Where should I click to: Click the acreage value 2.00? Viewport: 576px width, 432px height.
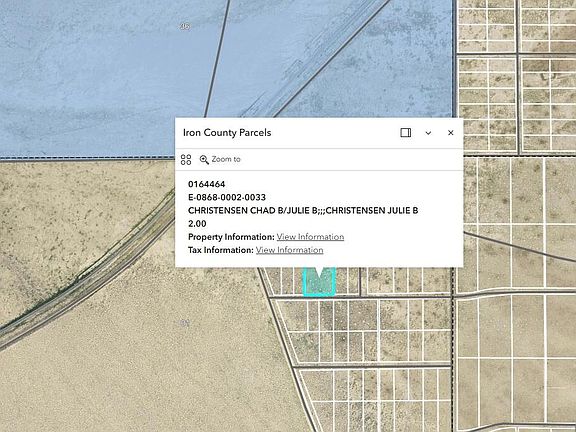pyautogui.click(x=197, y=224)
